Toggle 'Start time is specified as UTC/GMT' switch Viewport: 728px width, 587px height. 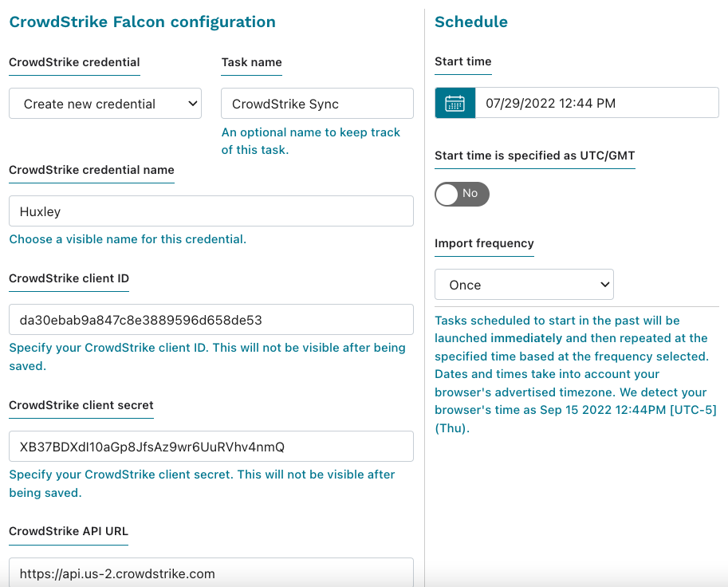coord(462,194)
